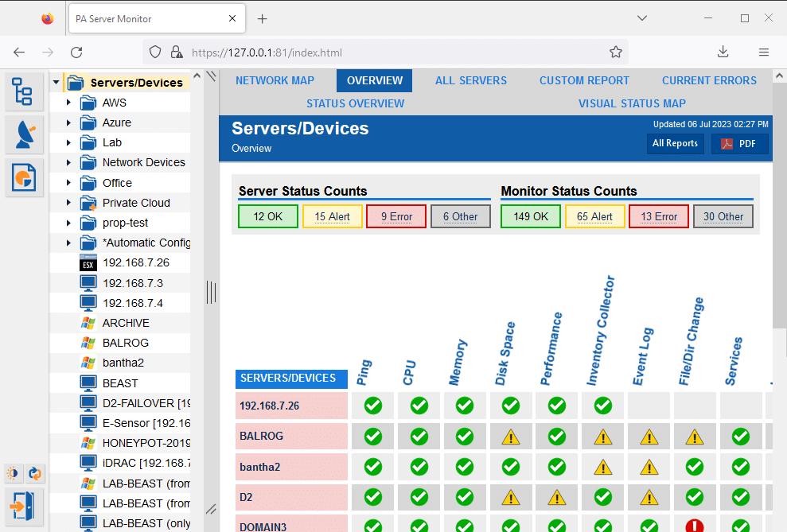Expand the Network Devices folder

click(68, 162)
